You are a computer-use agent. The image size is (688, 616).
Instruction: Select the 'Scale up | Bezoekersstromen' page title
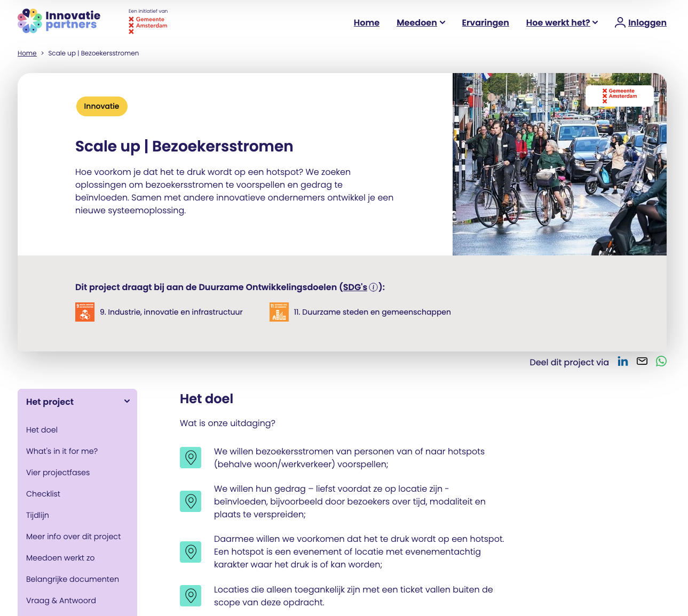(184, 146)
